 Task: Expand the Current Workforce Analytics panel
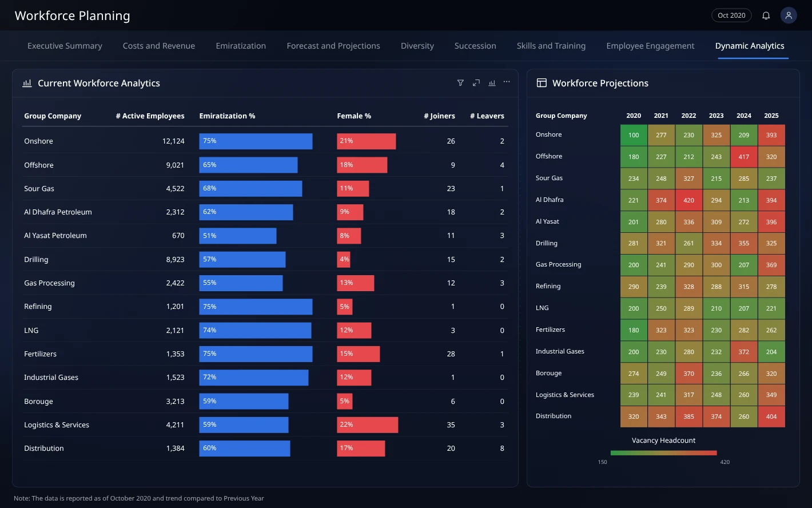[476, 83]
